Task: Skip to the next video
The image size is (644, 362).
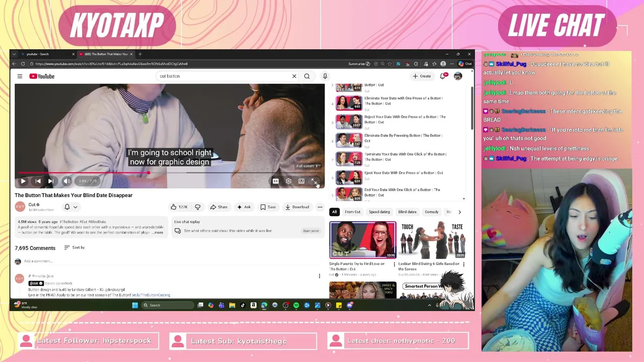Action: [51, 181]
